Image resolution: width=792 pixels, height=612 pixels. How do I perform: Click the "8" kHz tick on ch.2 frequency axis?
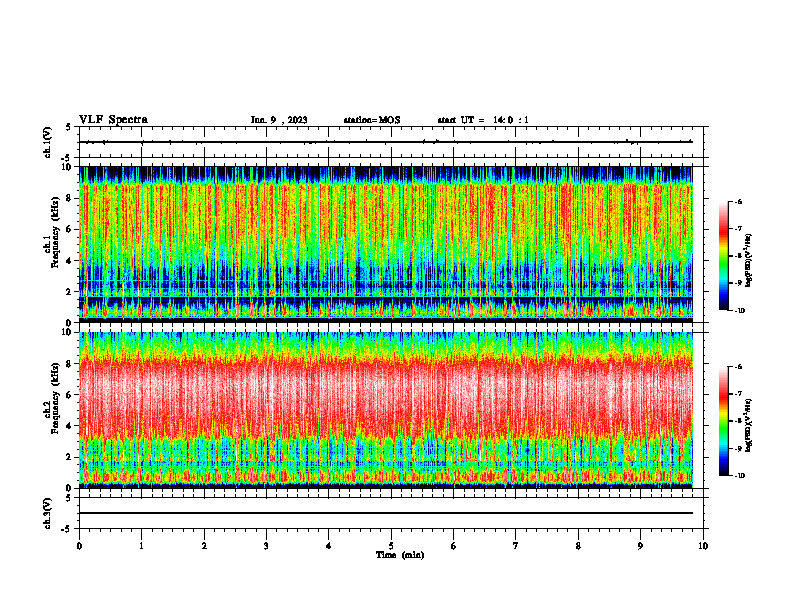click(x=70, y=364)
